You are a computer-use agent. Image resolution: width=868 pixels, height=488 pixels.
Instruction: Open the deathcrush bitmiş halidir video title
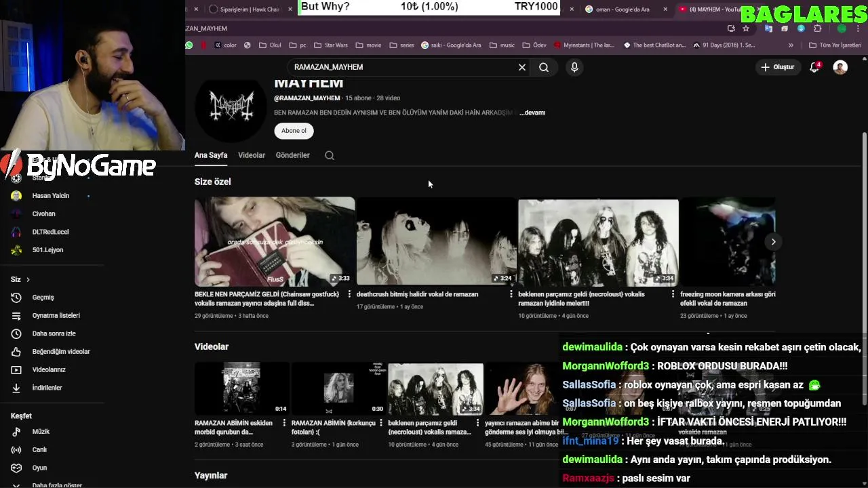point(417,294)
